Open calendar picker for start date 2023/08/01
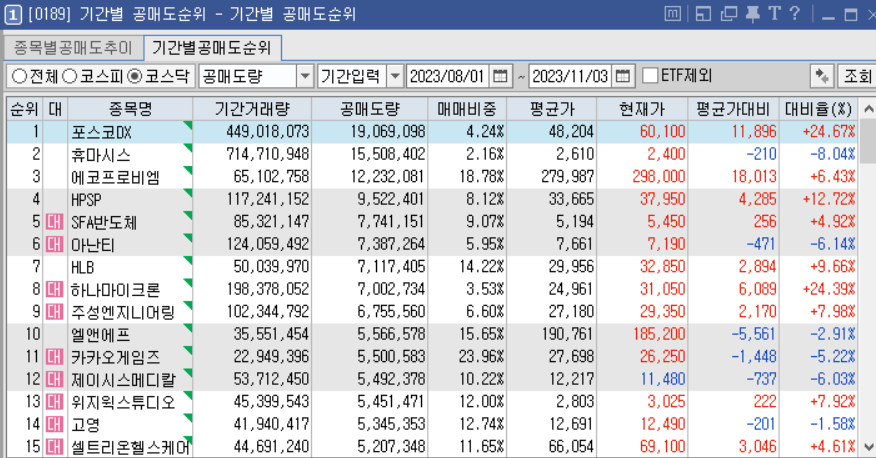This screenshot has height=458, width=876. (x=500, y=76)
